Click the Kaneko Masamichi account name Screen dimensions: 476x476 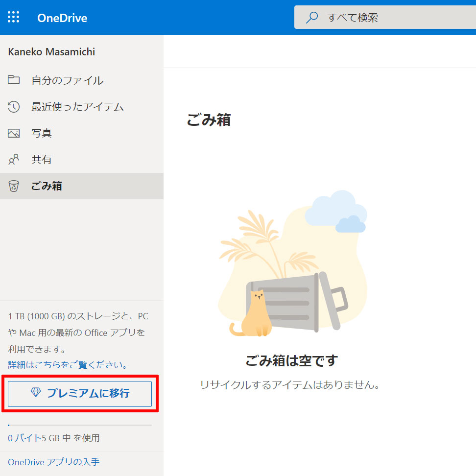(x=51, y=52)
